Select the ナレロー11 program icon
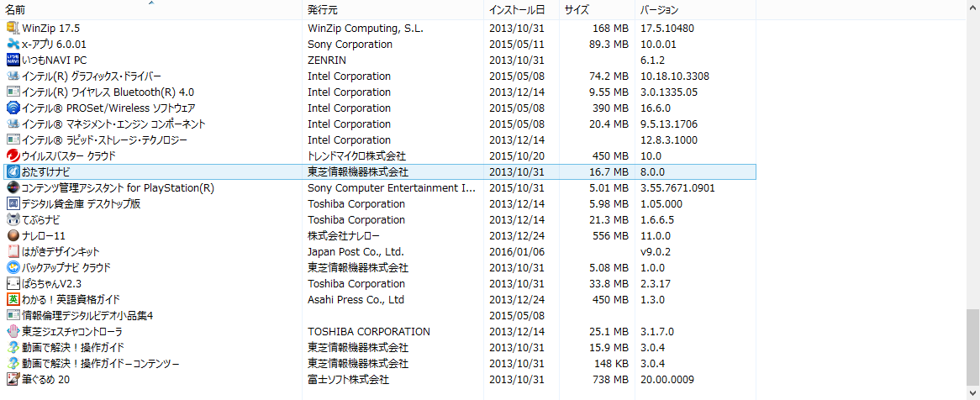980x400 pixels. [x=13, y=235]
